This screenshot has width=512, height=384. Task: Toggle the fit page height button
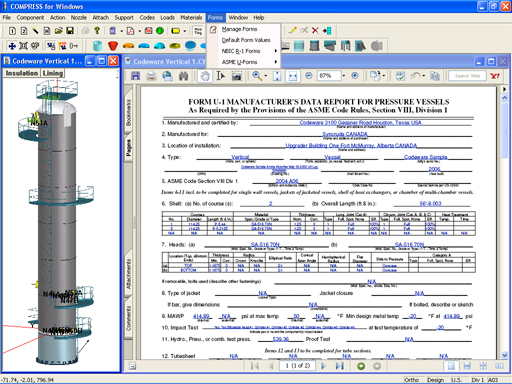coord(277,76)
